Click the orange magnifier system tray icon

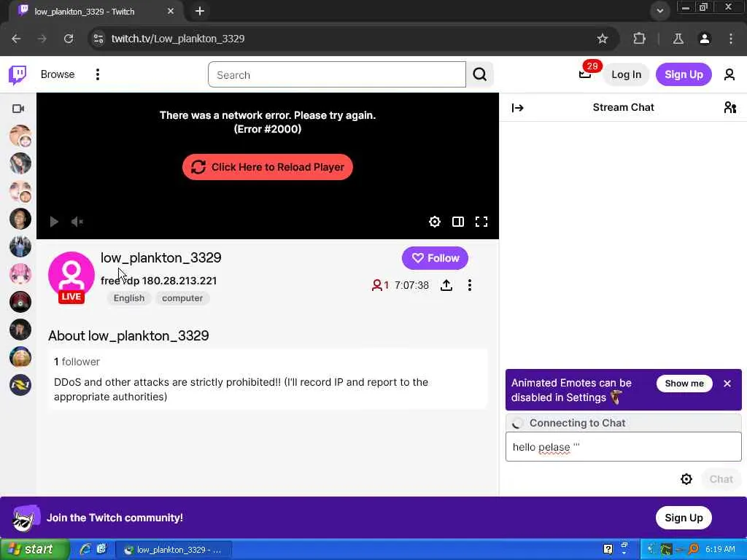click(693, 549)
